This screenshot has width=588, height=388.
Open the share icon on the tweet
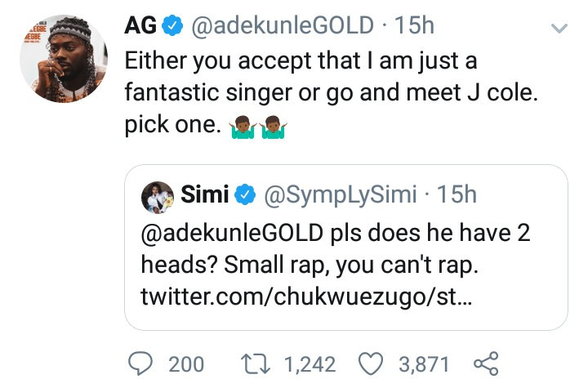point(485,362)
